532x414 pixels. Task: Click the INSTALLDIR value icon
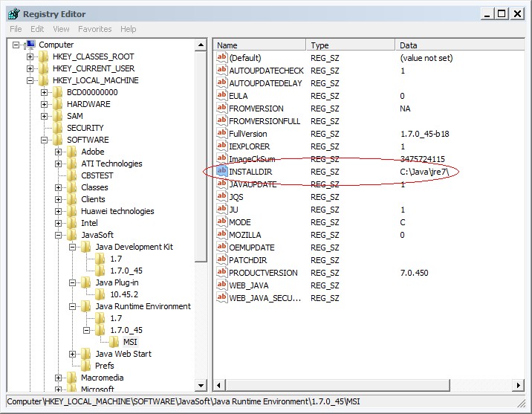coord(221,171)
